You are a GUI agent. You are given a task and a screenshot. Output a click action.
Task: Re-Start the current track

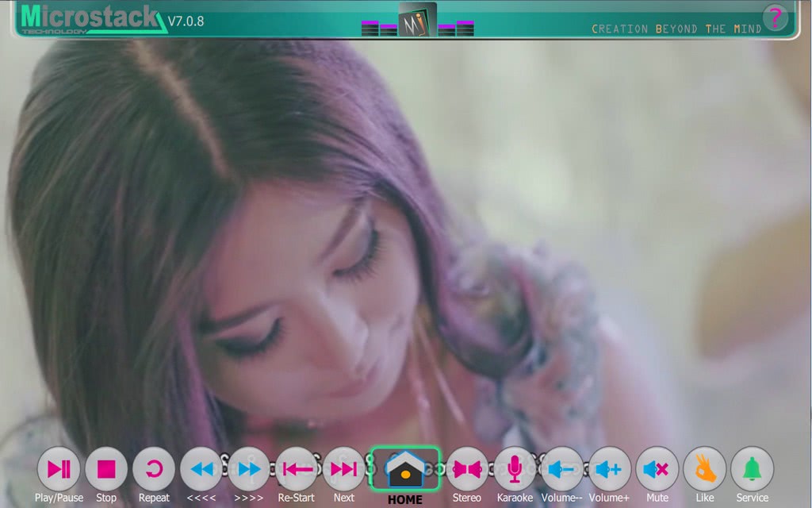click(x=297, y=469)
